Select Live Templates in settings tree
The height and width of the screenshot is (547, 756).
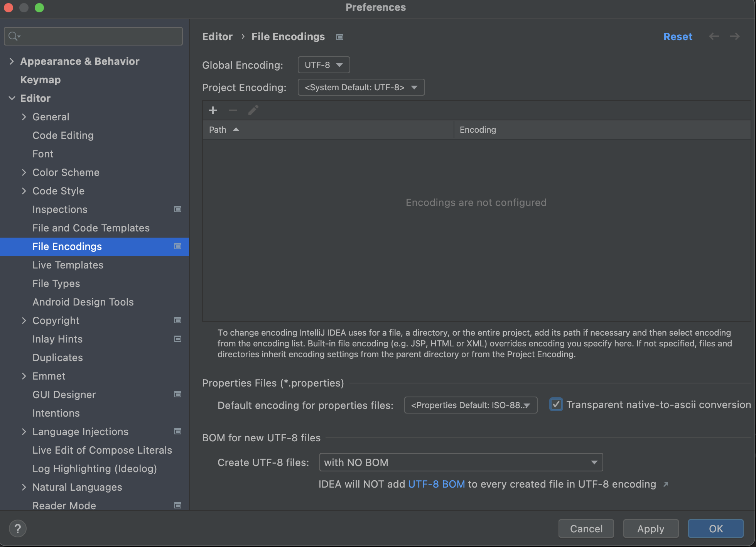pyautogui.click(x=68, y=265)
